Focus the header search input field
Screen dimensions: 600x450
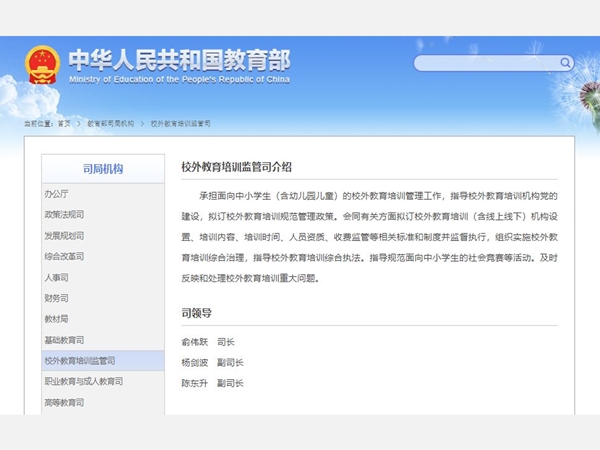pyautogui.click(x=494, y=63)
